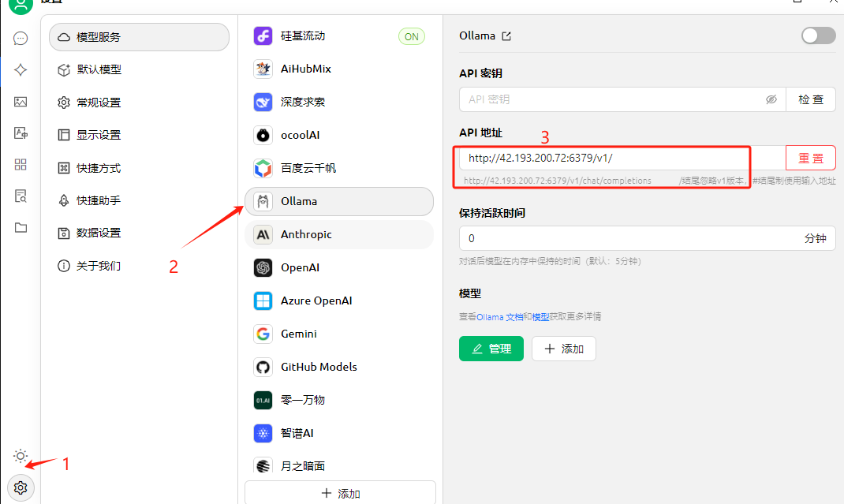Open 常规设置 settings section

point(139,103)
